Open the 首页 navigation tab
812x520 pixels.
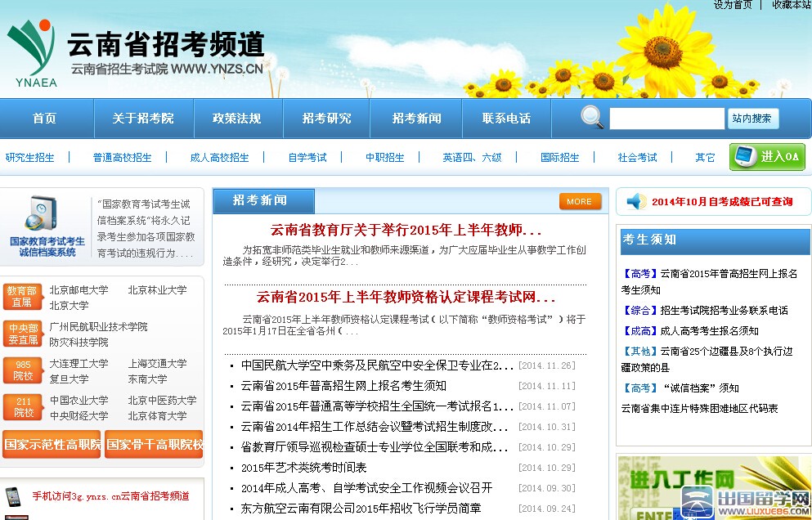[45, 119]
